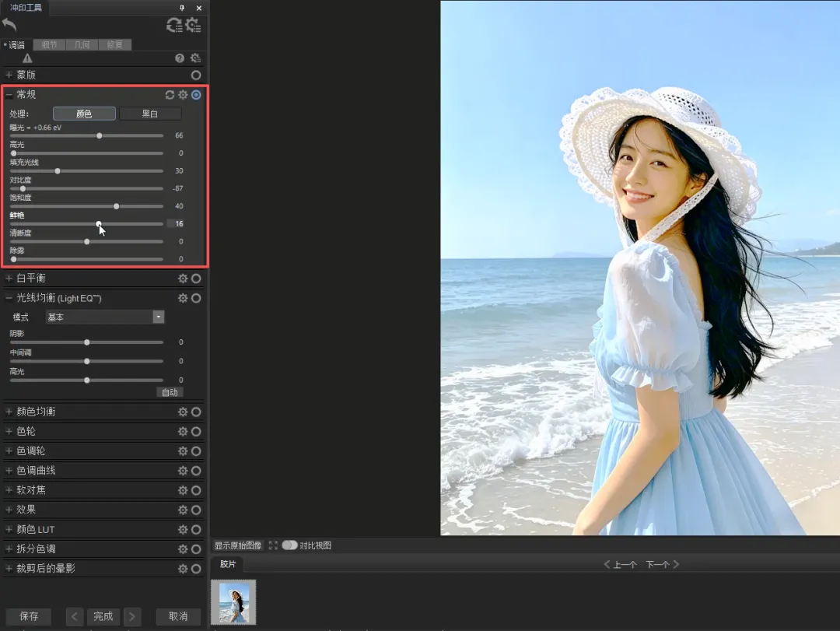Expand the 色调轮 section

9,450
